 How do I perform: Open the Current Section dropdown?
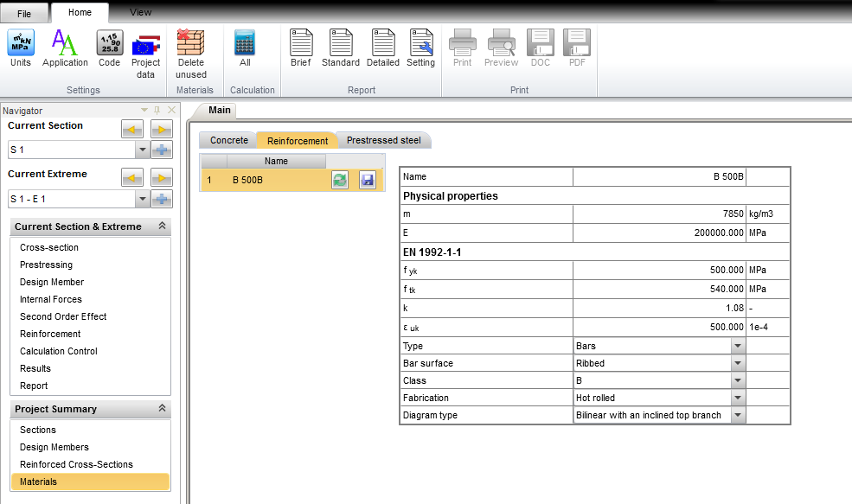141,149
